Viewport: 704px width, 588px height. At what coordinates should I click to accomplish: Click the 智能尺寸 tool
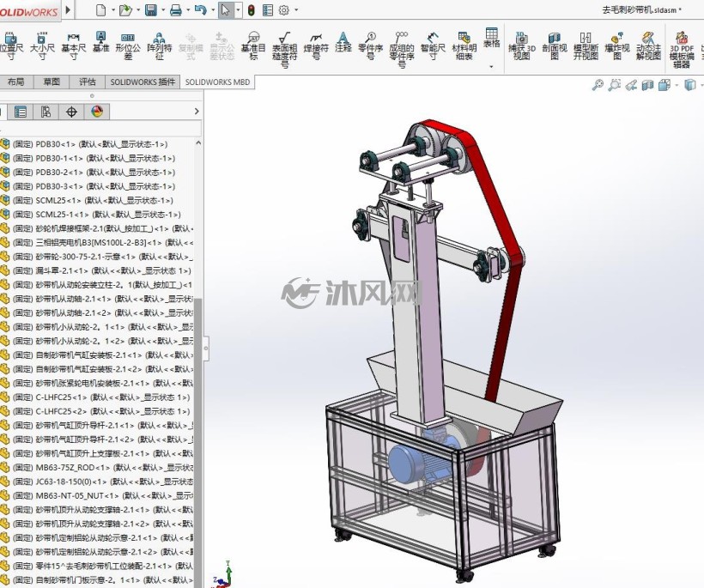(x=433, y=45)
